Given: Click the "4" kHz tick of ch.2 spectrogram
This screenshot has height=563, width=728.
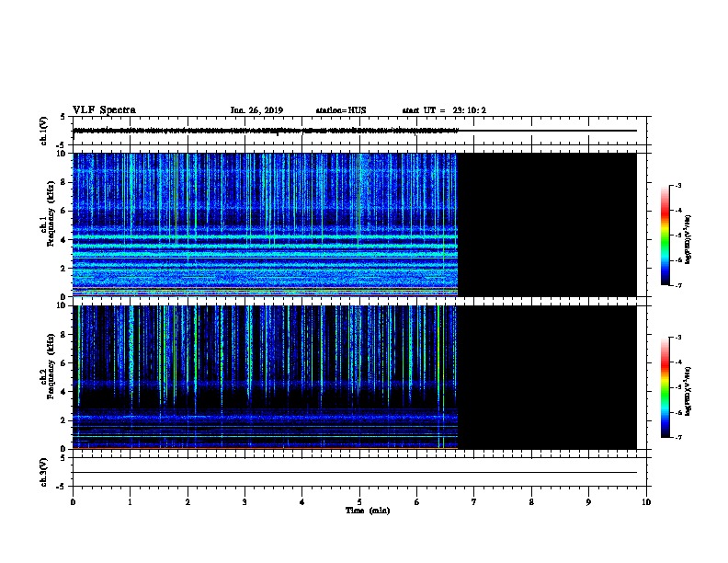Looking at the screenshot, I should [63, 392].
